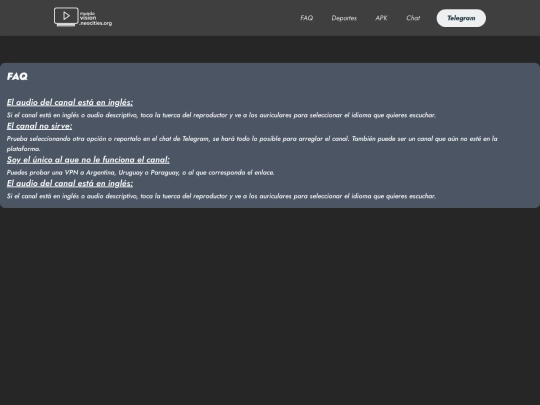Go to the Deportes section

pos(344,18)
